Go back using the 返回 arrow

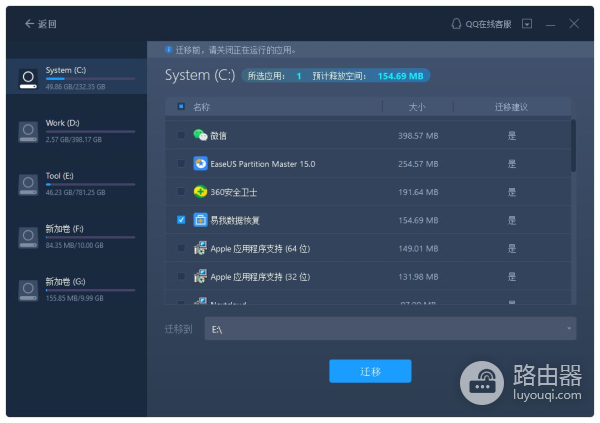(41, 24)
